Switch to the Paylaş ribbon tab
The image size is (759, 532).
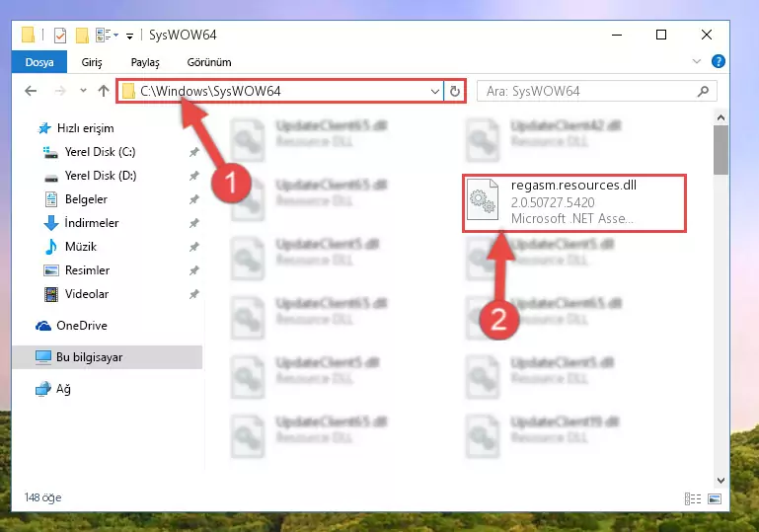[x=145, y=62]
